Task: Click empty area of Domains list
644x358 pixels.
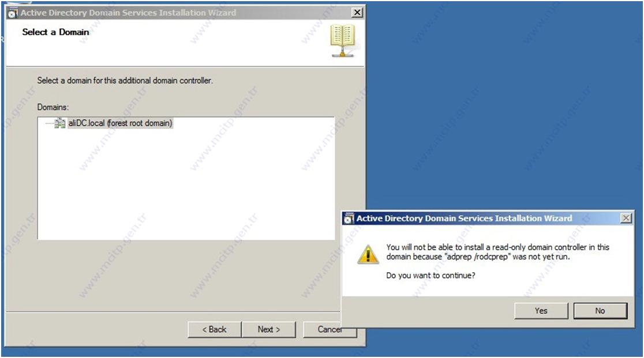Action: [186, 184]
